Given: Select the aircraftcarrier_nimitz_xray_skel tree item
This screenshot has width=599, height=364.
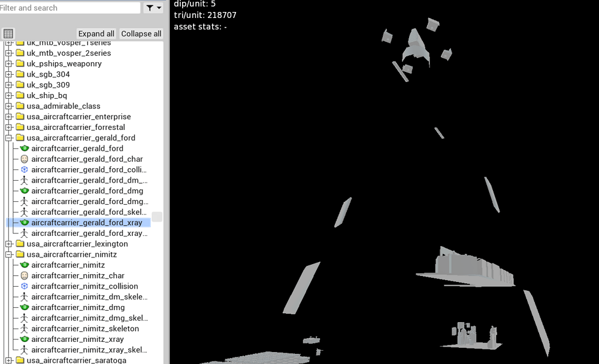Looking at the screenshot, I should 89,350.
